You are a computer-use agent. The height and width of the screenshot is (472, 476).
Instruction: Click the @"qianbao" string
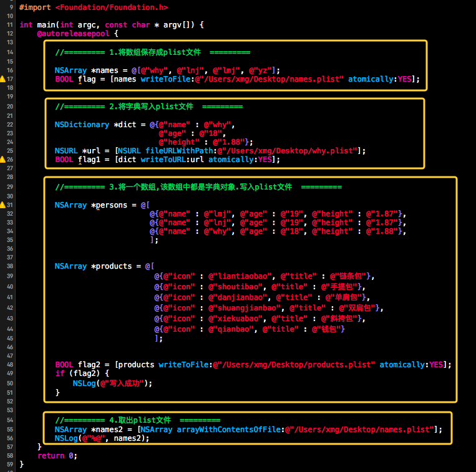231,329
